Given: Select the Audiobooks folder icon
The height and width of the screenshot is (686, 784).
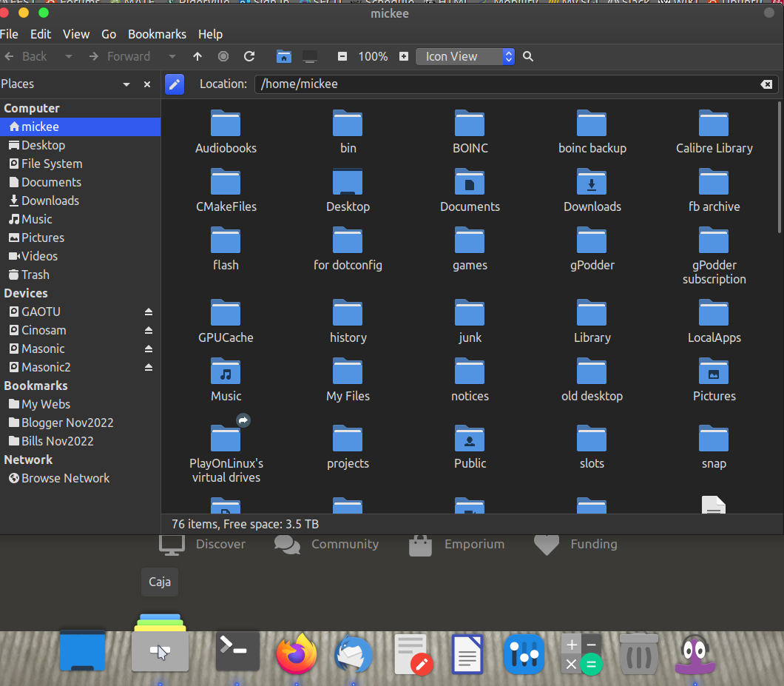Looking at the screenshot, I should tap(226, 123).
